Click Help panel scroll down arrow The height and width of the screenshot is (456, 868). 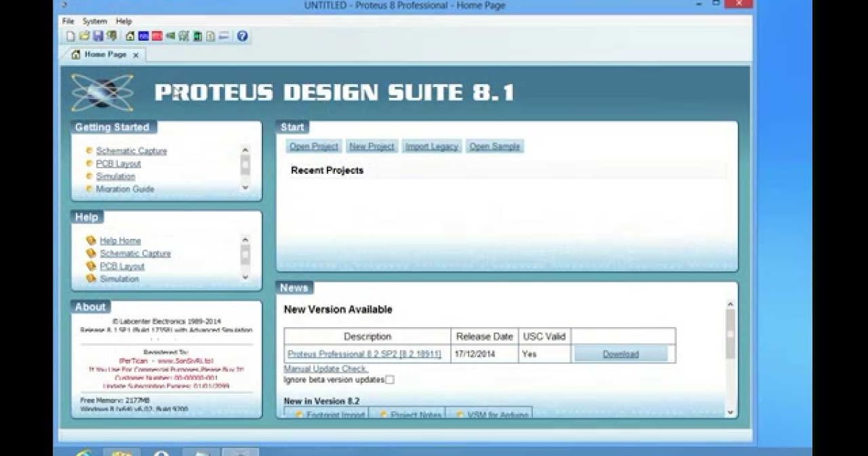[x=245, y=277]
